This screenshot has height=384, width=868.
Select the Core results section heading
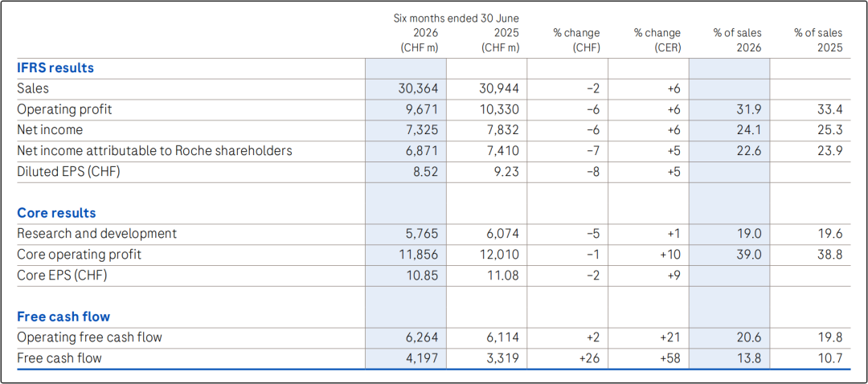(x=56, y=213)
